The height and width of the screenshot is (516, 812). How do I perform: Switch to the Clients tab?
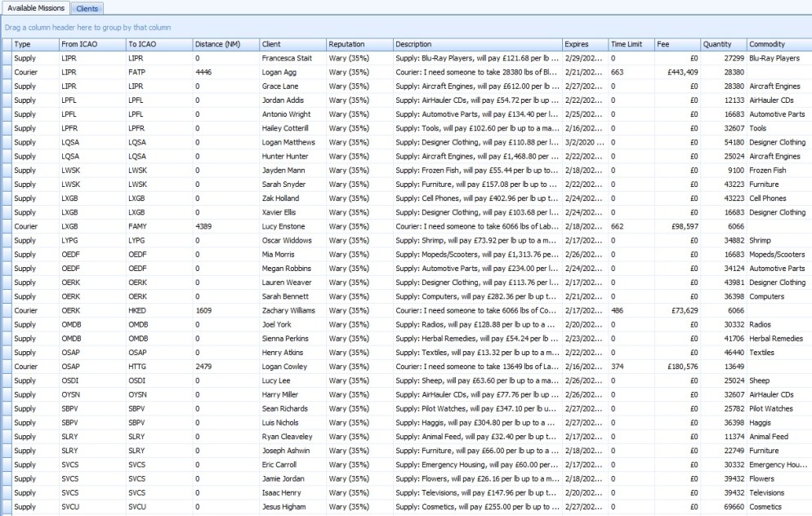pos(87,8)
